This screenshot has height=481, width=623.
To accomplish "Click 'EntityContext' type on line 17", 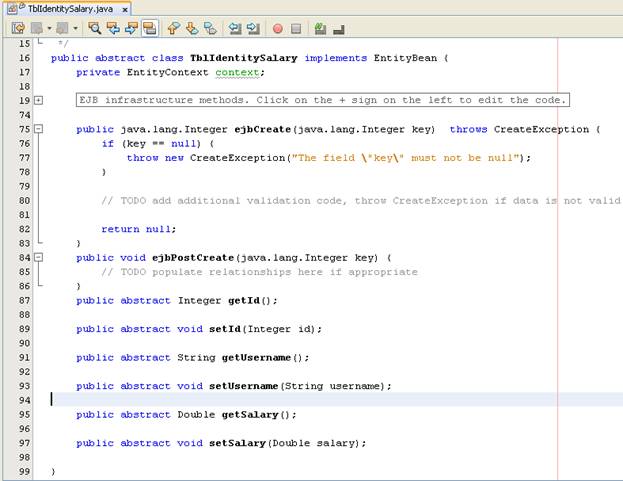I will tap(167, 72).
